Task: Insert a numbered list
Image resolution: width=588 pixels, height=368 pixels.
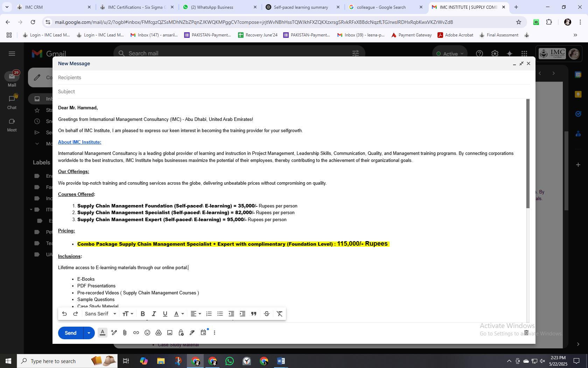Action: [209, 314]
